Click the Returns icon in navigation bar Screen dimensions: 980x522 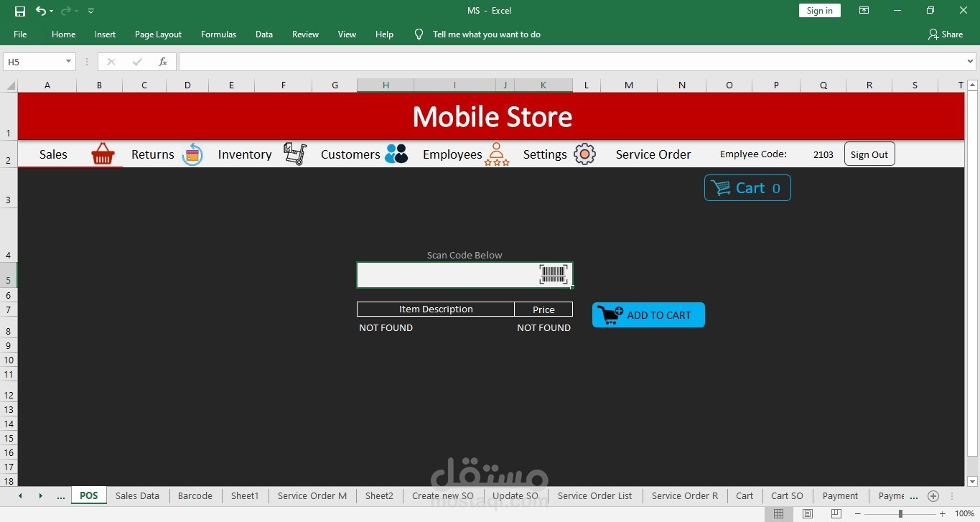pyautogui.click(x=192, y=154)
